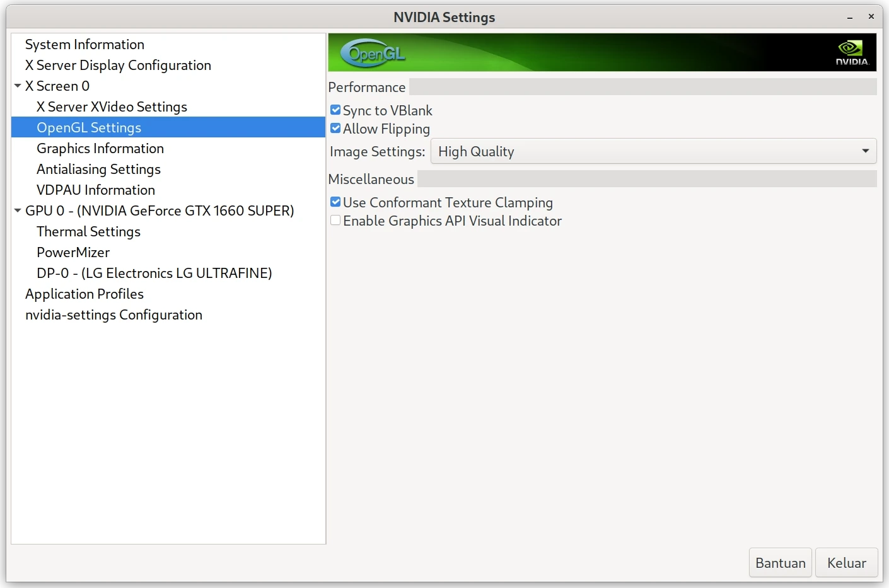This screenshot has height=588, width=889.
Task: Open System Information
Action: point(84,44)
